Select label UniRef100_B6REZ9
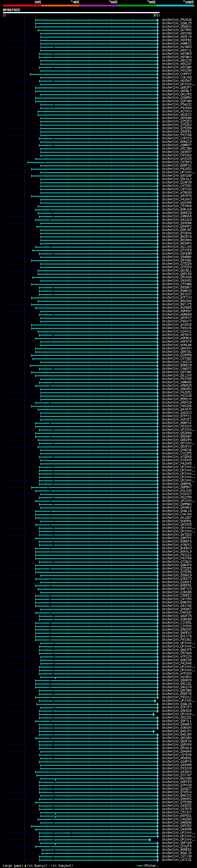The width and height of the screenshot is (197, 868). (177, 365)
